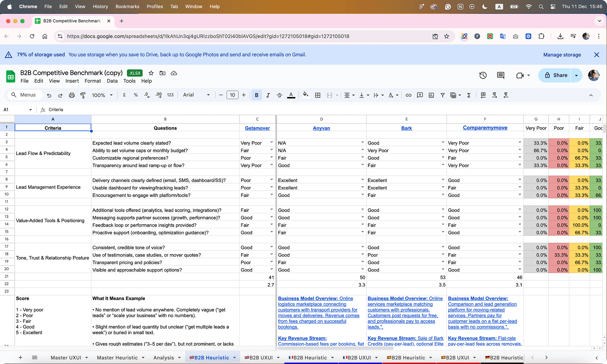Open the Format menu

pyautogui.click(x=92, y=81)
